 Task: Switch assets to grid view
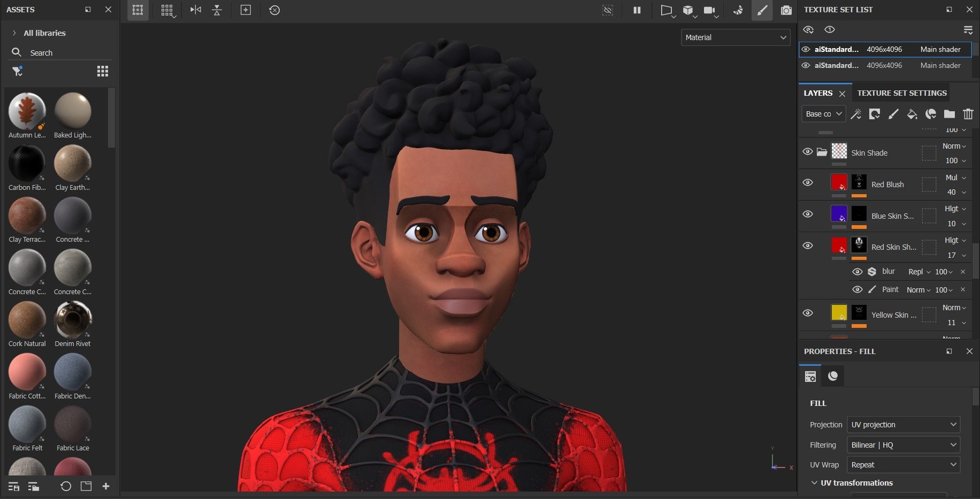[x=103, y=71]
